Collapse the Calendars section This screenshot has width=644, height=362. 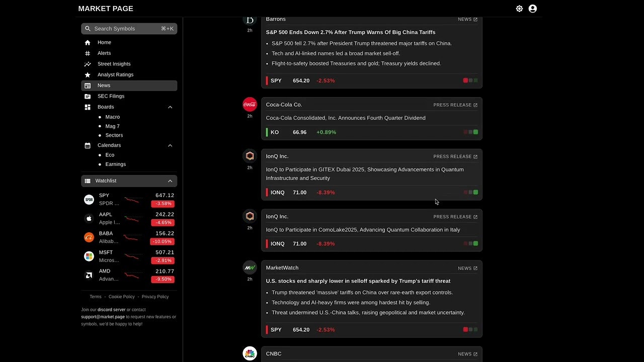pyautogui.click(x=170, y=145)
